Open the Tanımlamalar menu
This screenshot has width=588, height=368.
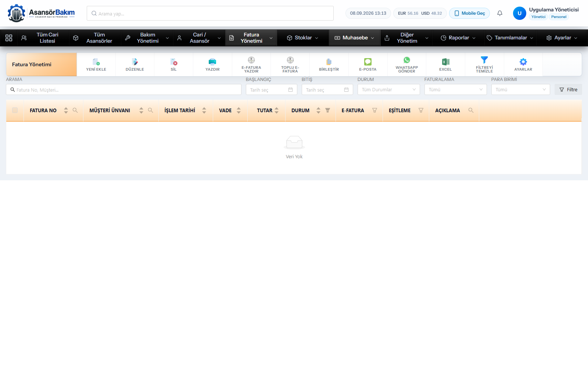510,38
